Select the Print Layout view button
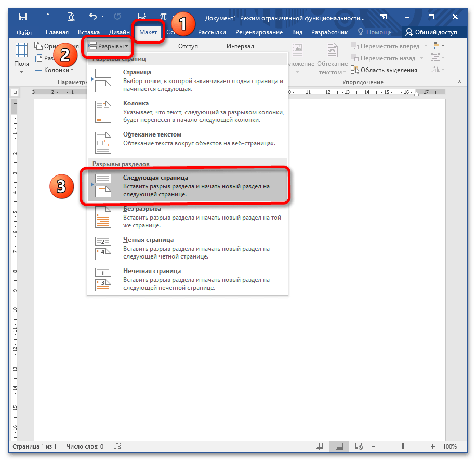Screen dimensions: 476x461 coord(339,446)
